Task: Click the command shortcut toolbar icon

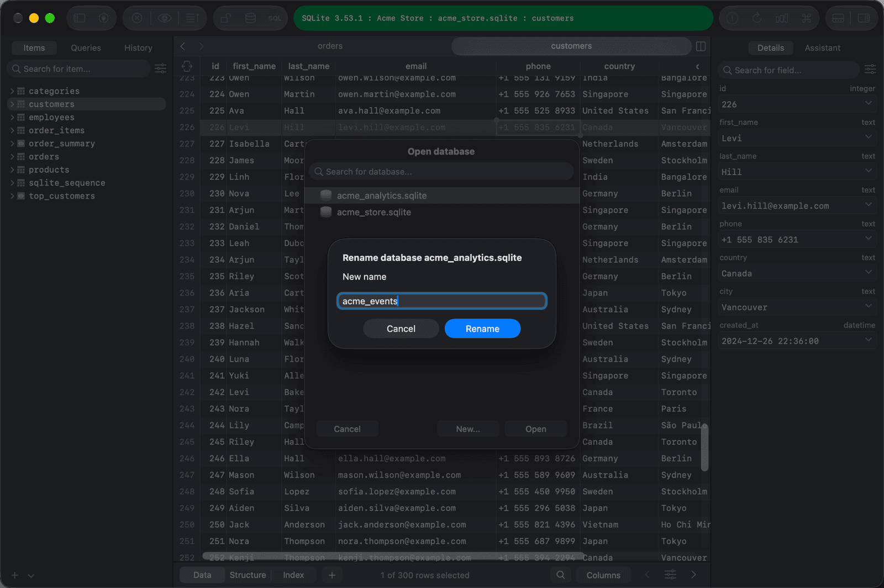Action: coord(807,18)
